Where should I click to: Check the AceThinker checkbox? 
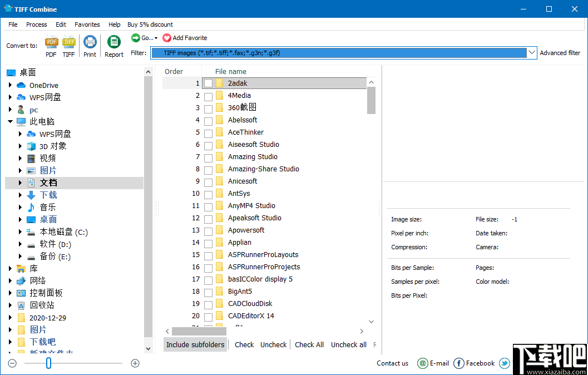[208, 133]
